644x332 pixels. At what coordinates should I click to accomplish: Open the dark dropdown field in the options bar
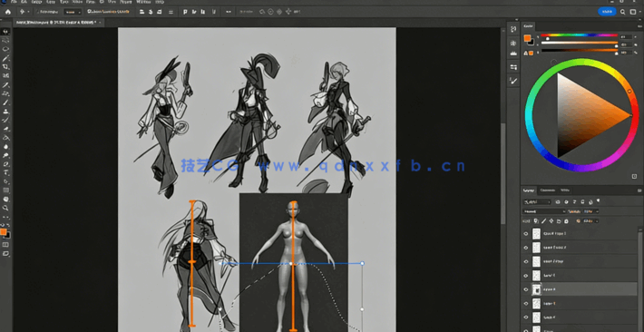click(73, 12)
